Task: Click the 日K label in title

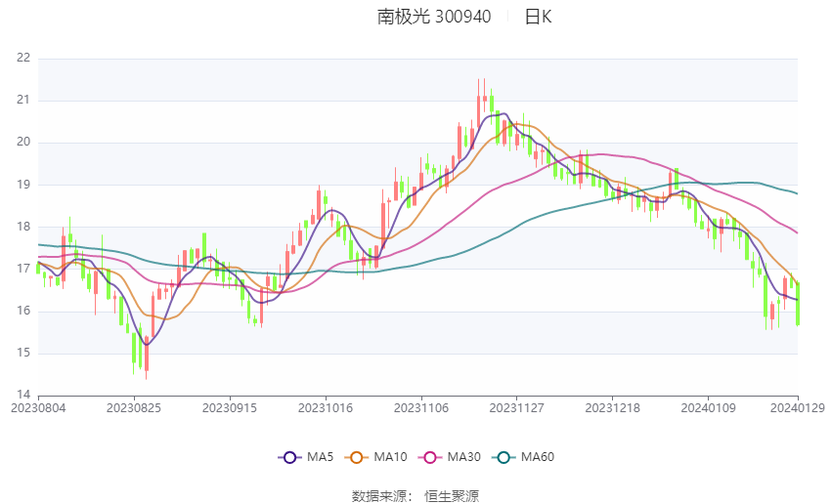Action: pos(539,17)
